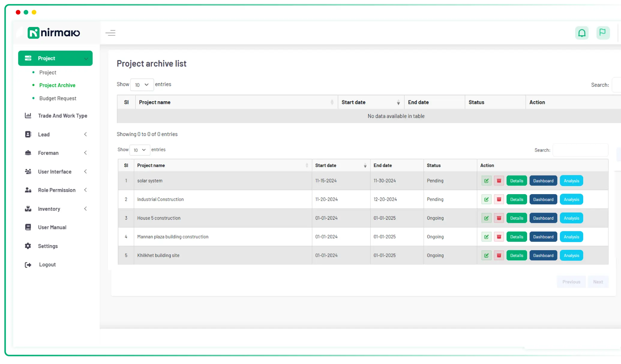Click Dashboard button for Khilkhet building site

pos(543,255)
